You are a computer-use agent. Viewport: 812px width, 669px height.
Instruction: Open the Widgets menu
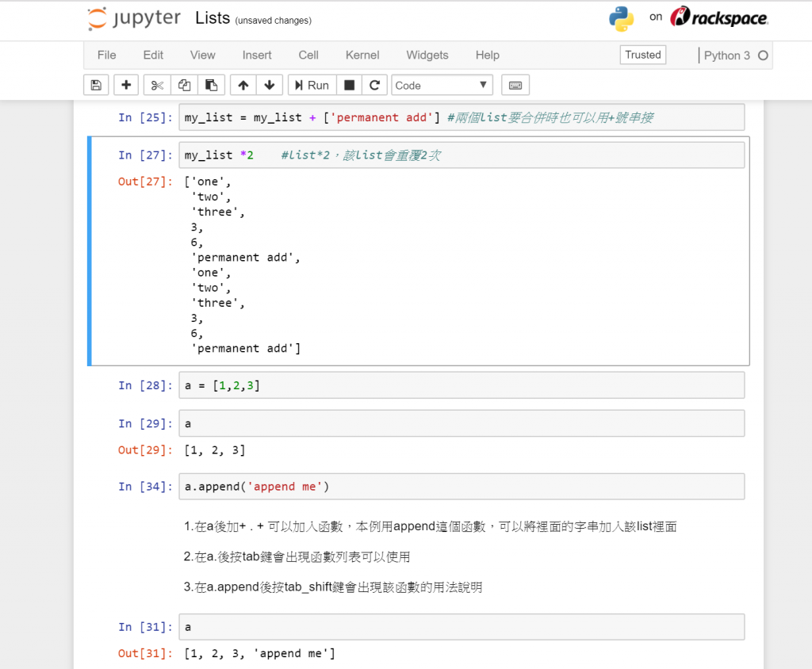pos(427,55)
